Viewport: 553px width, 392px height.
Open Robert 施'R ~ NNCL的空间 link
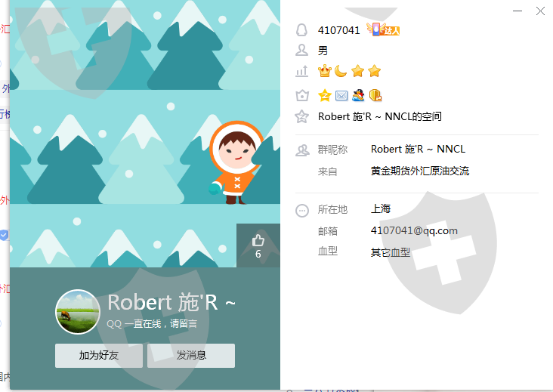pos(380,116)
